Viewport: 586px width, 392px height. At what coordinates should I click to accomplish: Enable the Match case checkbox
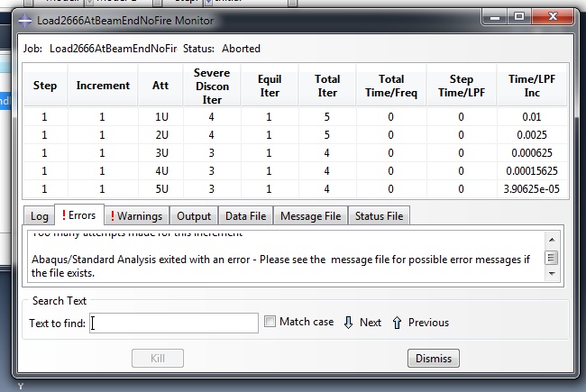point(270,322)
